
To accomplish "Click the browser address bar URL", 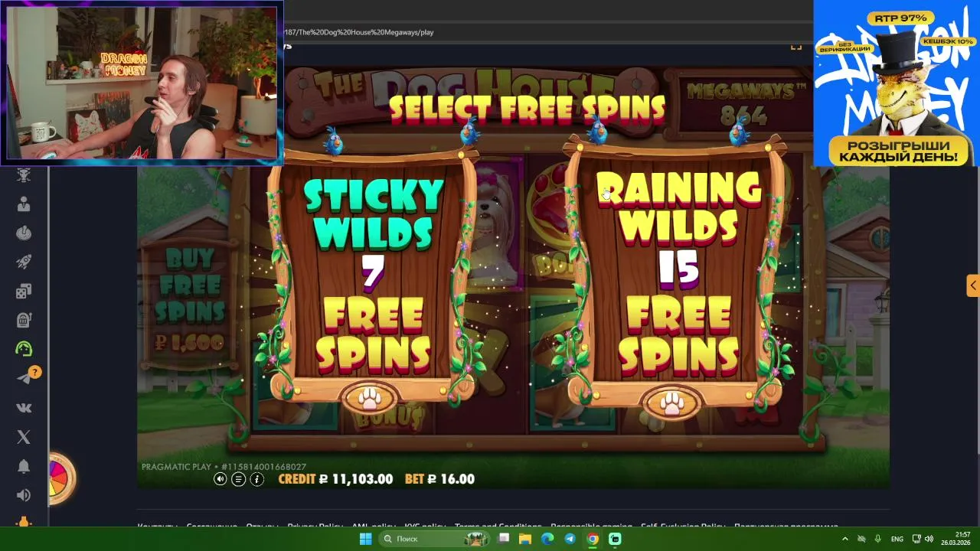I will tap(358, 32).
